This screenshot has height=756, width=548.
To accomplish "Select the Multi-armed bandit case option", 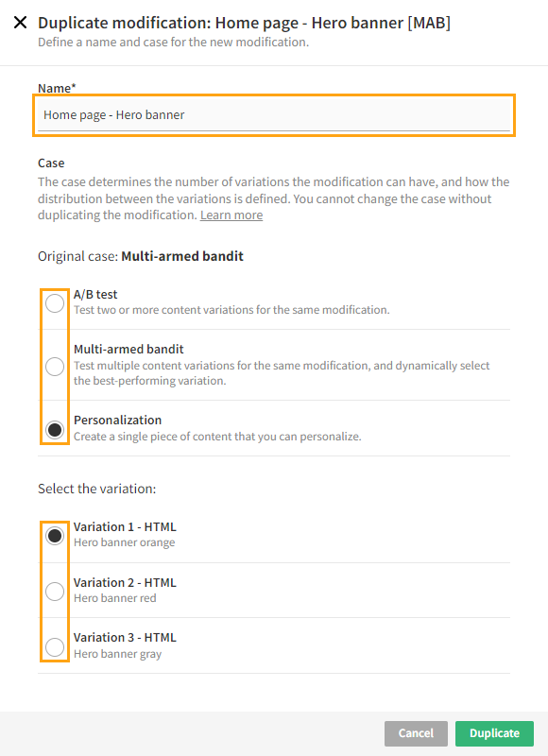I will coord(54,367).
